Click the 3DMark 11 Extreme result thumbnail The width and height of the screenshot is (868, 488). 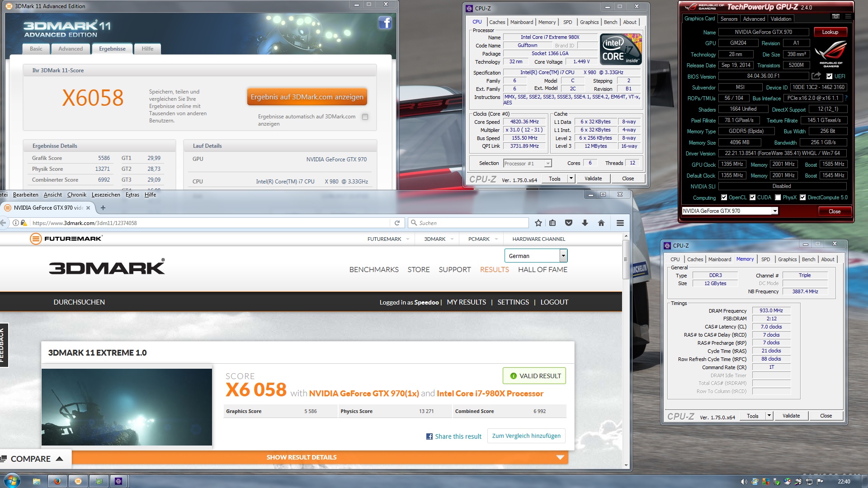(x=127, y=407)
